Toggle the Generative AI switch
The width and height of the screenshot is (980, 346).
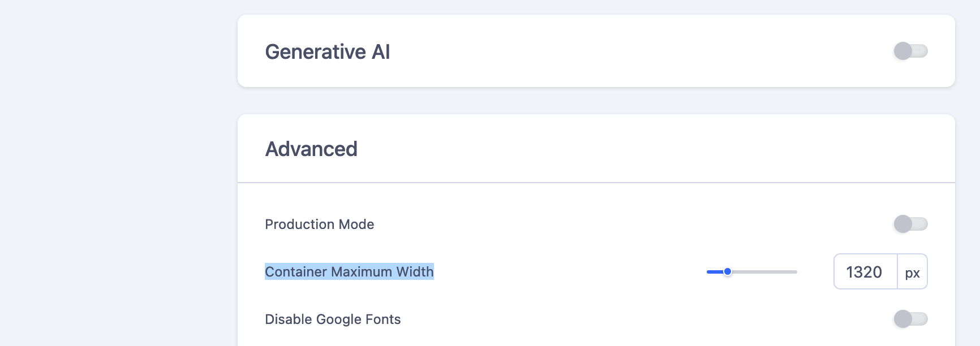click(x=910, y=51)
